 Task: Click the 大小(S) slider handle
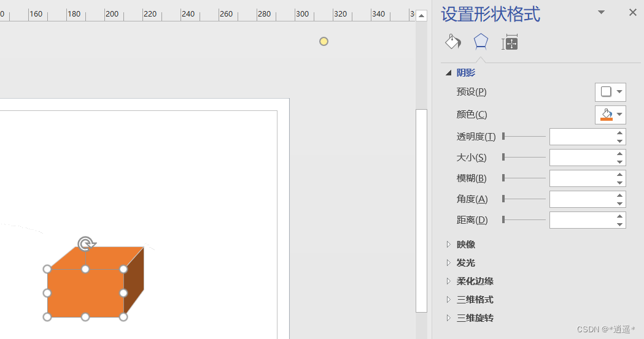503,158
